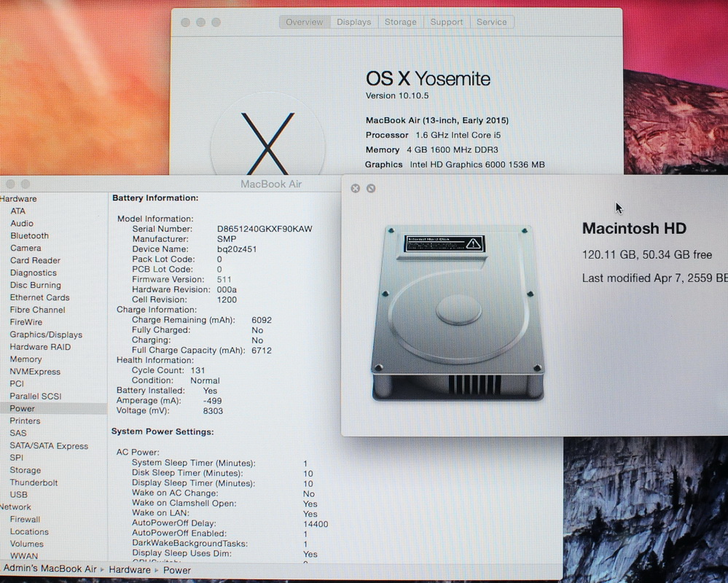Viewport: 728px width, 583px height.
Task: Click the Macintosh HD hard disk icon
Action: point(458,313)
